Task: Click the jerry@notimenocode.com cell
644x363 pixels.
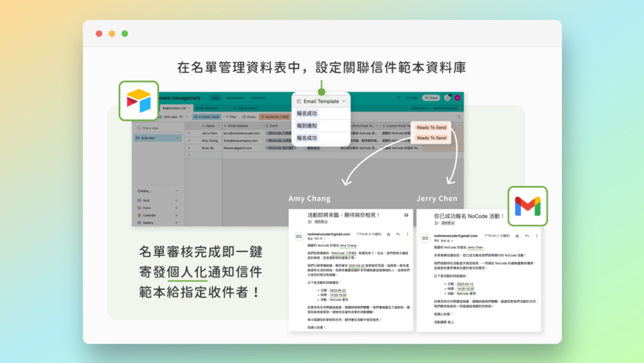Action: pyautogui.click(x=242, y=133)
